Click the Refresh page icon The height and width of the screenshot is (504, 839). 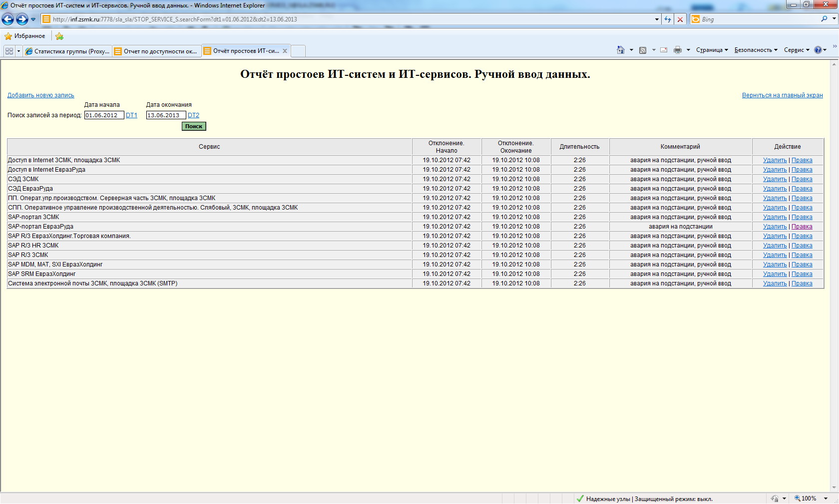tap(668, 19)
